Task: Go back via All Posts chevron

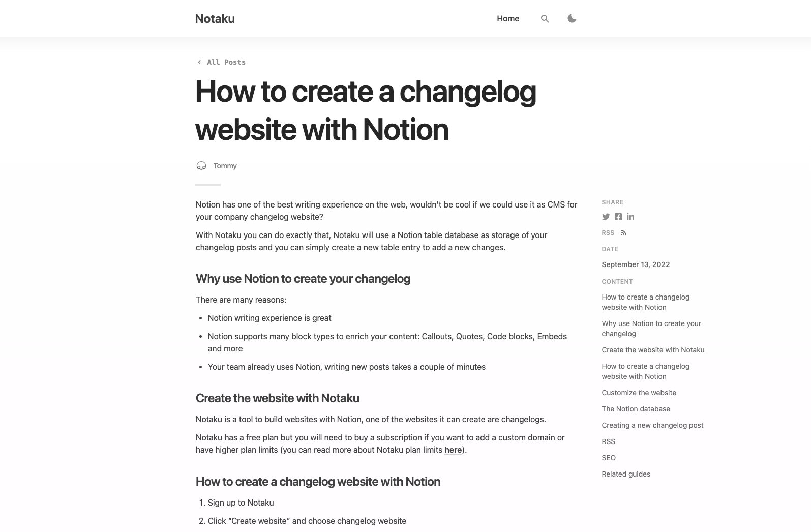Action: tap(199, 62)
